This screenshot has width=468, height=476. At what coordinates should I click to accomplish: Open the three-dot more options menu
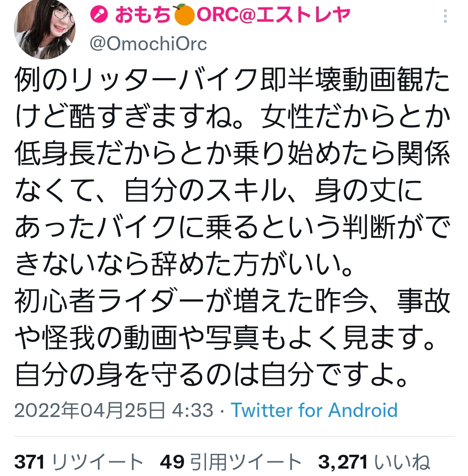(445, 16)
